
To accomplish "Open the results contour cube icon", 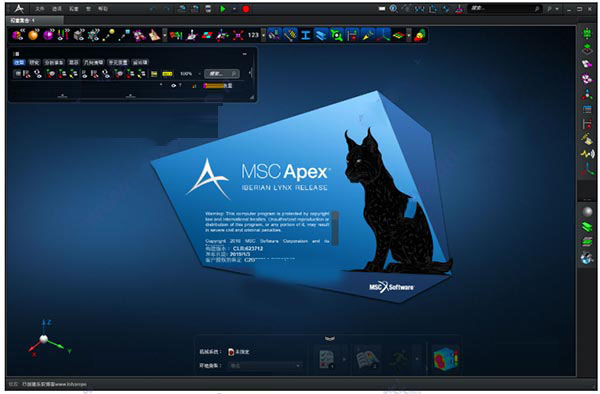I will pos(445,359).
